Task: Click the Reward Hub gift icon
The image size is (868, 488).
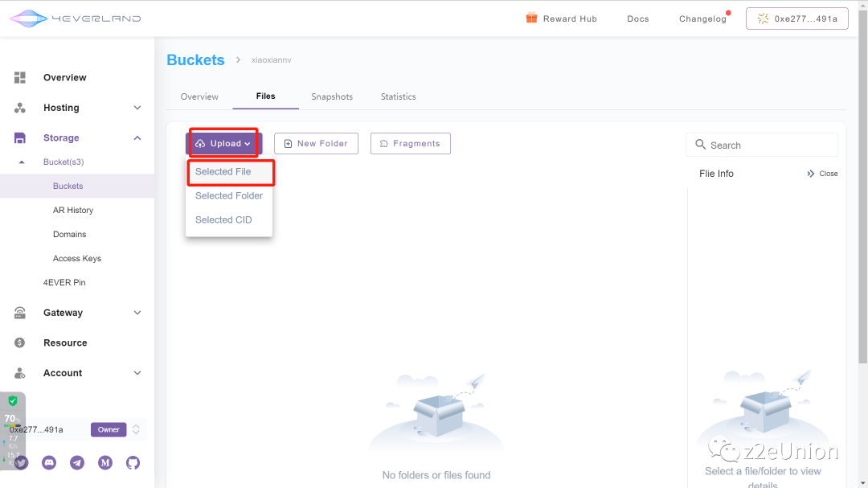Action: coord(531,18)
